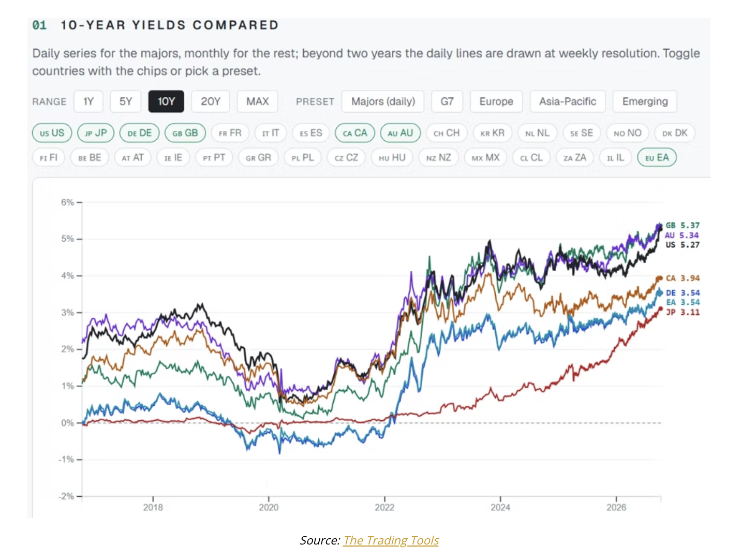Choose the Asia-Pacific preset
Image resolution: width=741 pixels, height=560 pixels.
click(568, 101)
